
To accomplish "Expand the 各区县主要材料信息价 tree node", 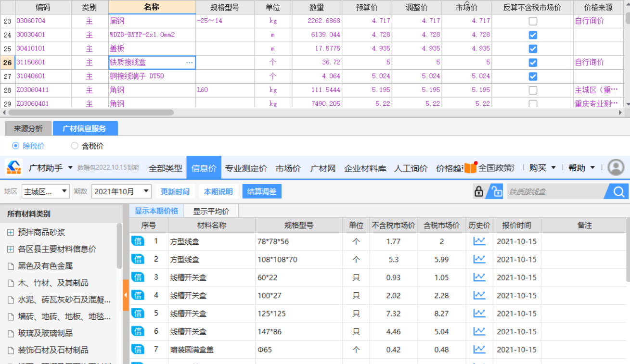I will (x=10, y=249).
